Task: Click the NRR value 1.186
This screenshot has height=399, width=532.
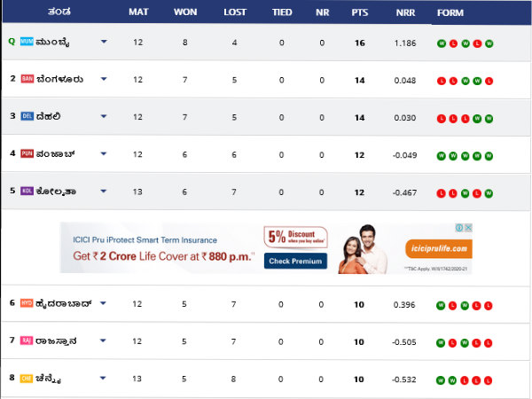Action: (405, 43)
